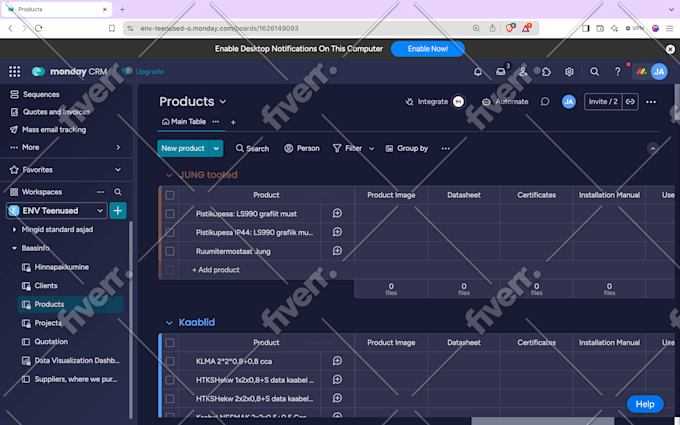Open the notifications bell
Screen dimensions: 680x425
[477, 72]
